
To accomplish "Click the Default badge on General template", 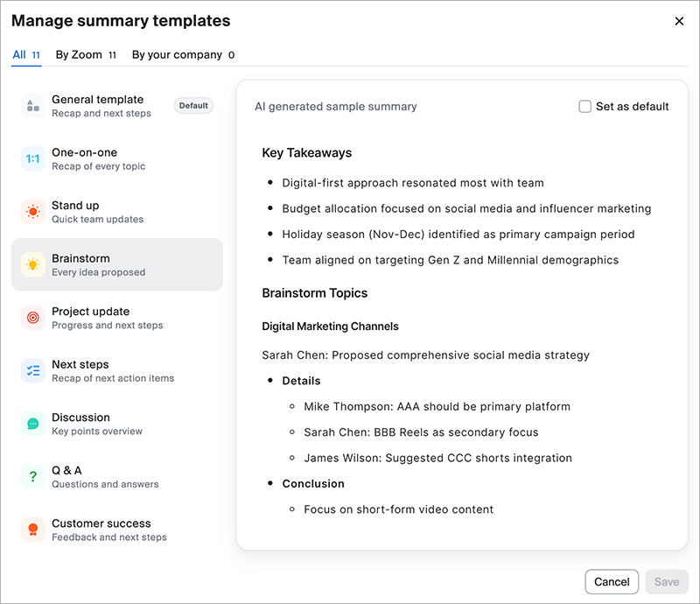I will coord(193,105).
